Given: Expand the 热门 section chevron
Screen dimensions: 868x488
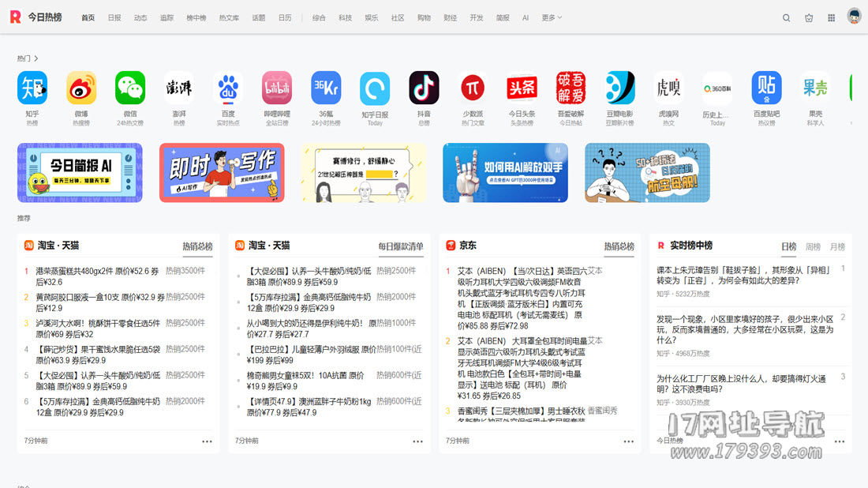Looking at the screenshot, I should coord(36,58).
